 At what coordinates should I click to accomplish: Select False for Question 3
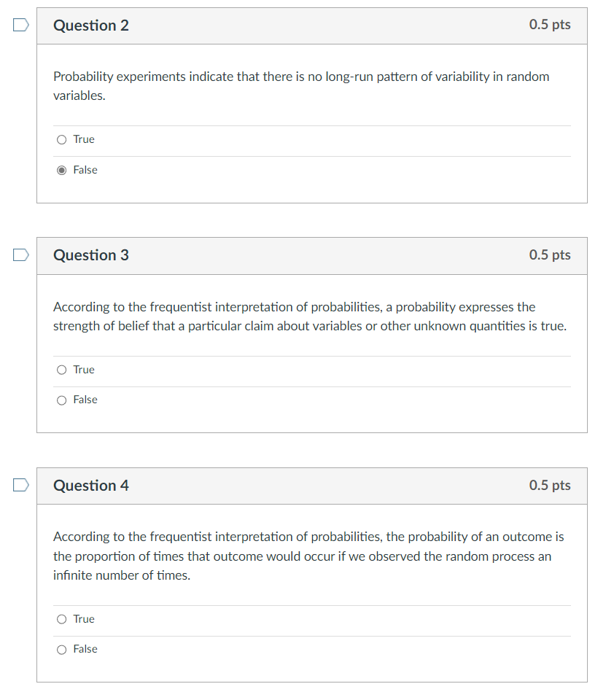pyautogui.click(x=62, y=400)
